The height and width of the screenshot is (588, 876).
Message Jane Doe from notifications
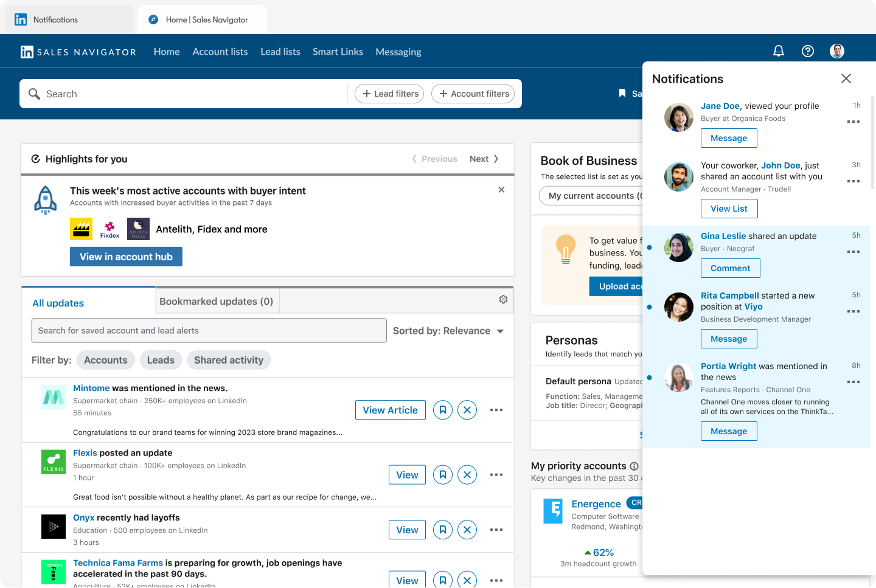[729, 138]
